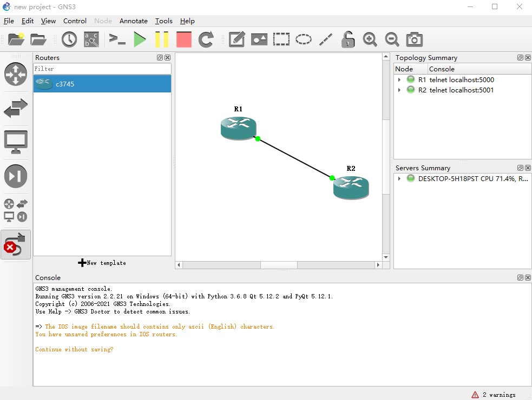Select the Draw a line tool
Viewport: 532px width, 400px height.
(326, 39)
